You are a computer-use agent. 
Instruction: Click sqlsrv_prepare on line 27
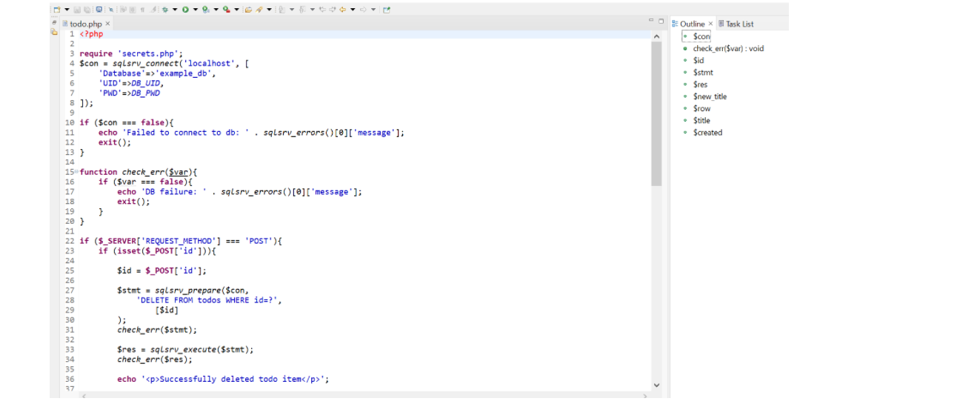189,290
